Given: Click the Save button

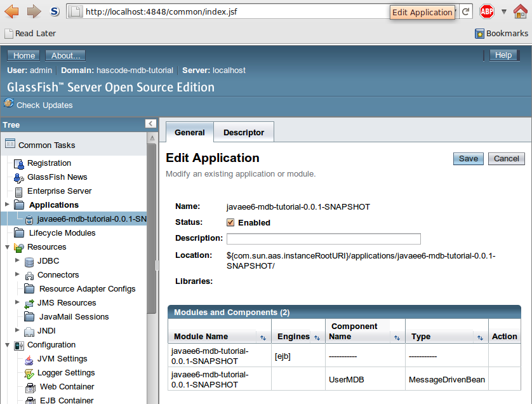Looking at the screenshot, I should pos(468,159).
